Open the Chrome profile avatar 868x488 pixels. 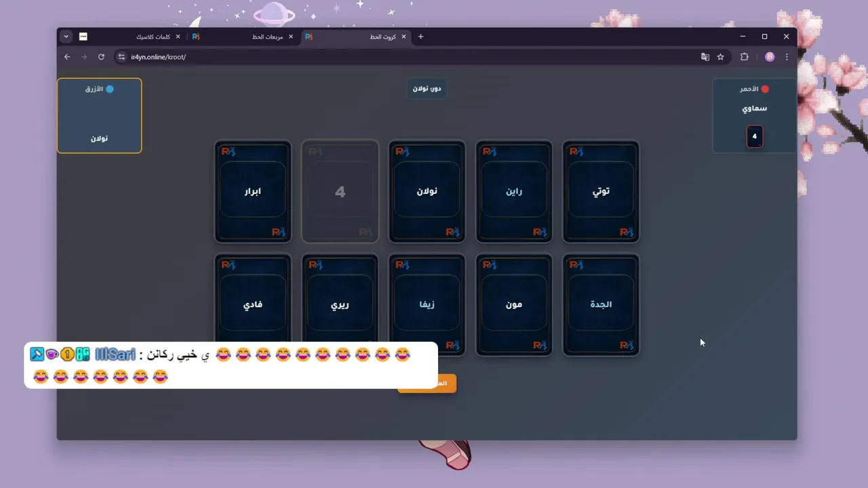pyautogui.click(x=770, y=57)
